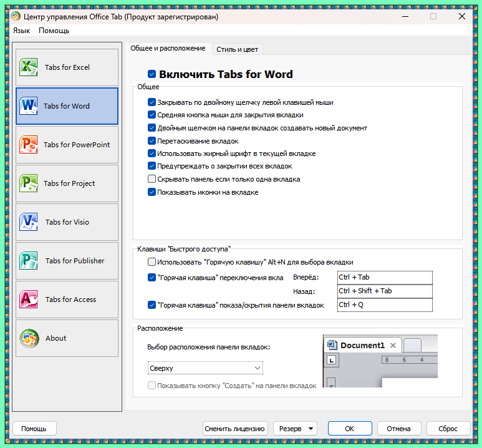Click the X on Document1 preview tab
482x448 pixels.
(x=393, y=345)
